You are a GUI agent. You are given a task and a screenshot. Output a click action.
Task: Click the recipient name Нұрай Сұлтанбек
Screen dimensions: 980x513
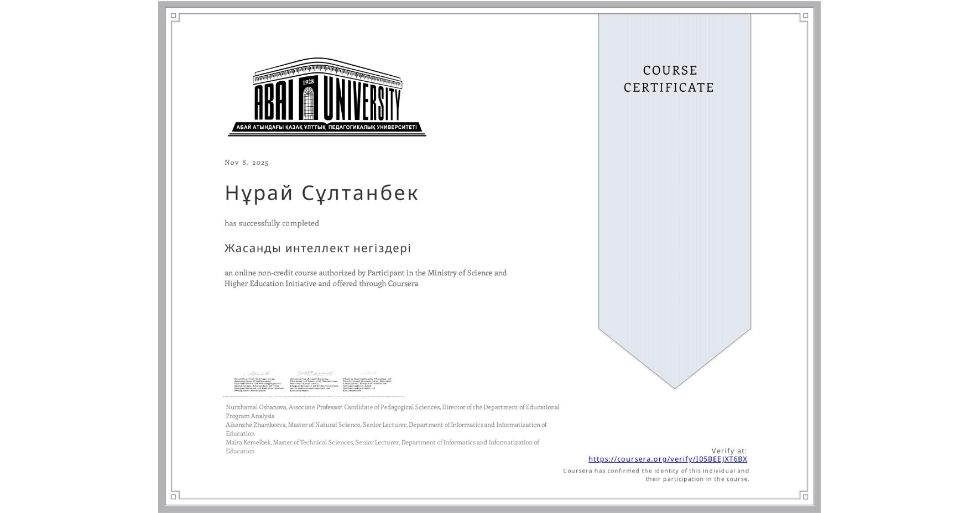pyautogui.click(x=321, y=193)
